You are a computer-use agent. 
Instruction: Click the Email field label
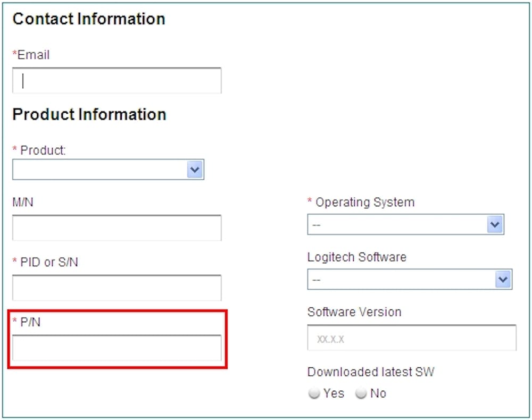[33, 55]
